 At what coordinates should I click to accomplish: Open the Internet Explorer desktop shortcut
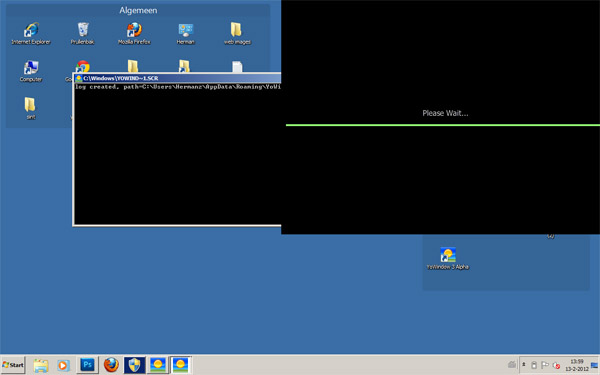tap(31, 34)
